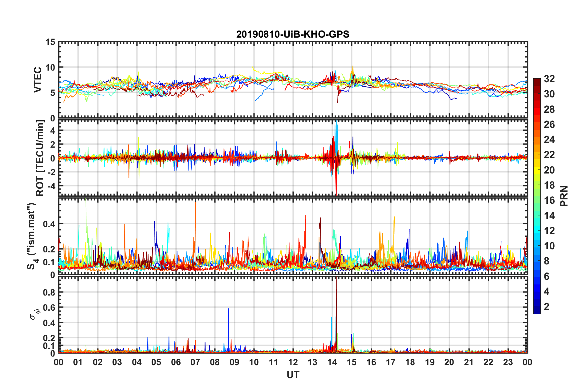Viewport: 586px width, 392px height.
Task: Click the orange S4 spike at 07 UT
Action: pos(195,228)
